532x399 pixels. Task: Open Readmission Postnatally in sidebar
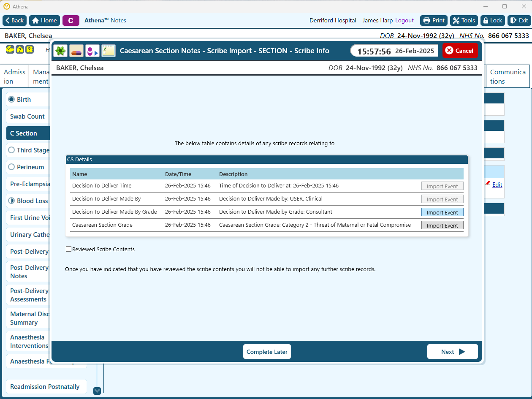pyautogui.click(x=46, y=387)
